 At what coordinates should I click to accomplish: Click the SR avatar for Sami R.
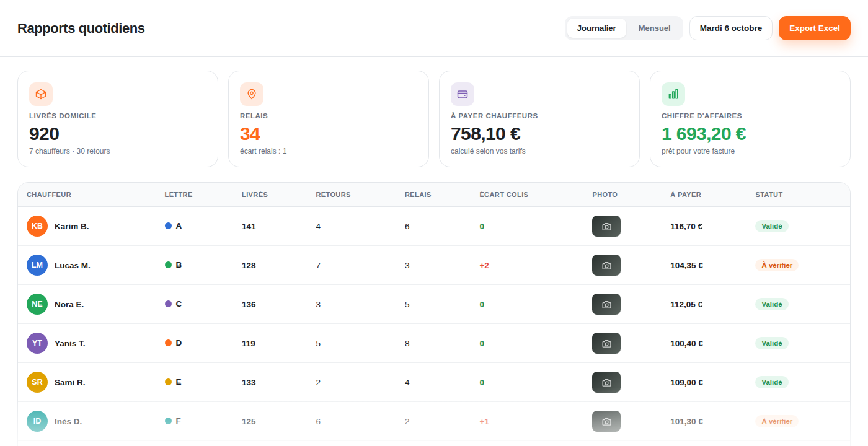coord(37,382)
